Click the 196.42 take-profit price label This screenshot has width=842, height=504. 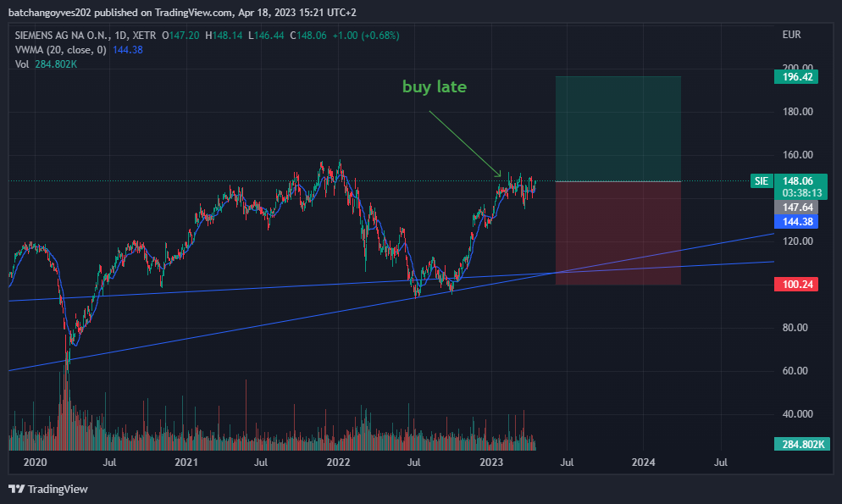pos(796,77)
